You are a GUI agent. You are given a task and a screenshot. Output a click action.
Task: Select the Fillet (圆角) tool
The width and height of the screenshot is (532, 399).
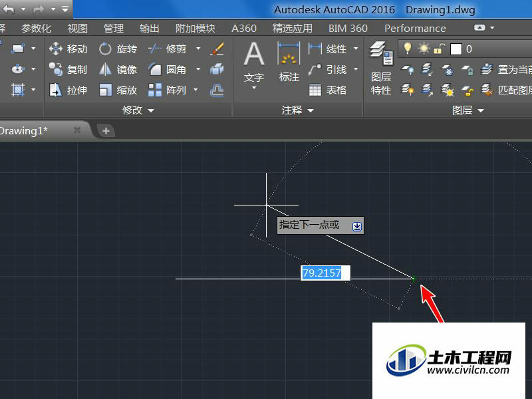pos(167,70)
